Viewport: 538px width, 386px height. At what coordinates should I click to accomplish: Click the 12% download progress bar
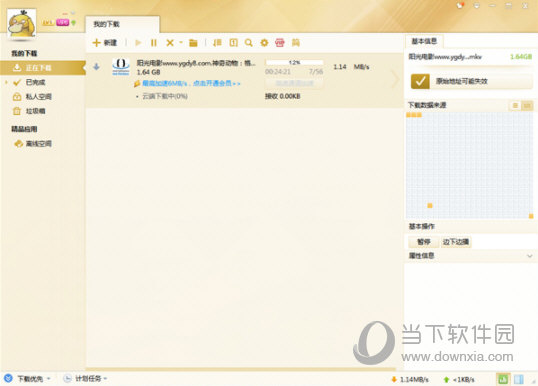(x=294, y=62)
